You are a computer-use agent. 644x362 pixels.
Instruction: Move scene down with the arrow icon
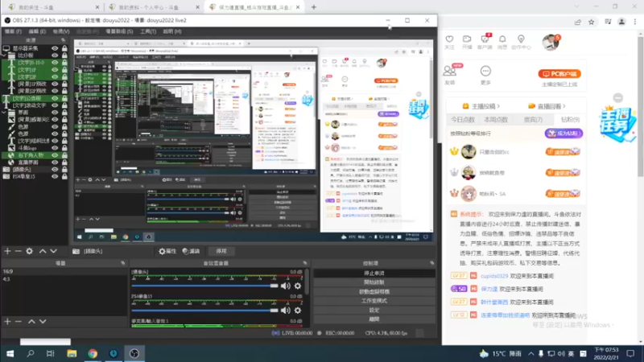pos(43,321)
